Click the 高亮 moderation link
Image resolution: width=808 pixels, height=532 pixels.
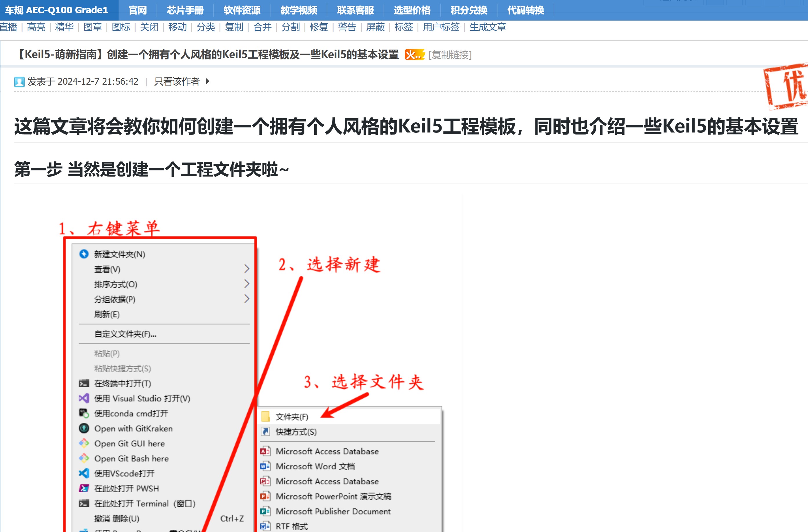pos(36,27)
